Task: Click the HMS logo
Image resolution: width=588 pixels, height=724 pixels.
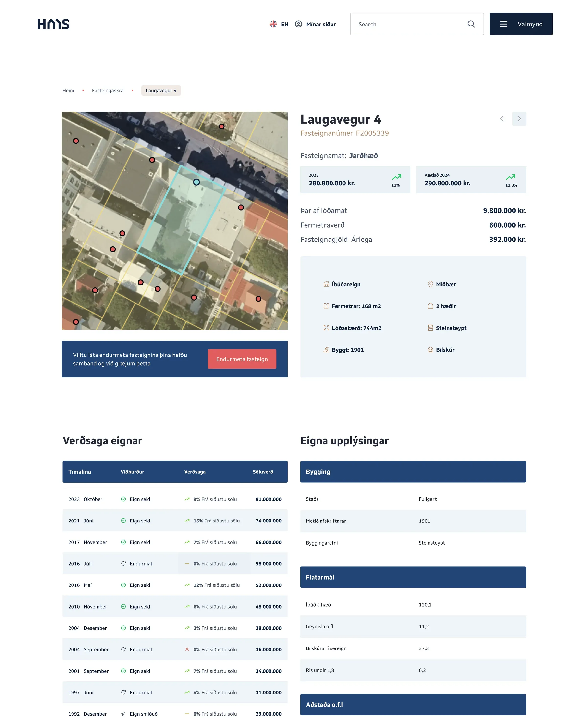Action: (x=53, y=24)
